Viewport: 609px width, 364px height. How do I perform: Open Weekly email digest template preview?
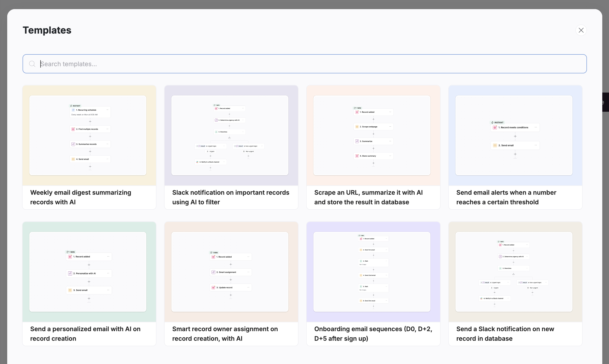click(x=88, y=135)
